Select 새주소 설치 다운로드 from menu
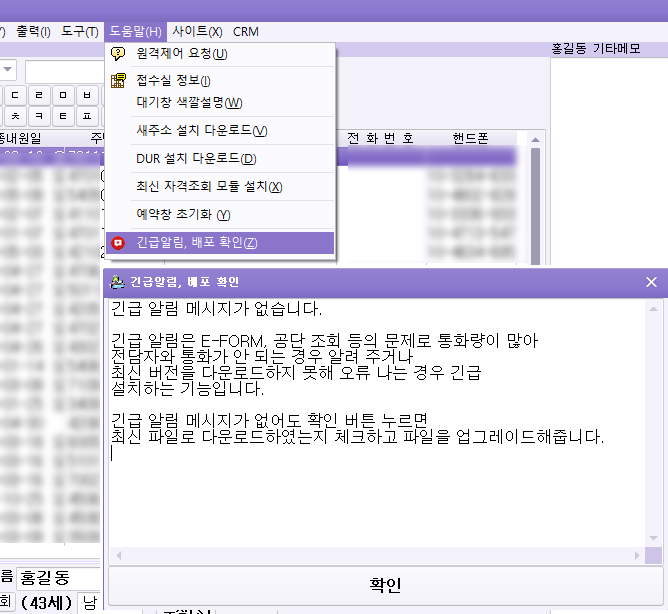668x614 pixels. (x=201, y=130)
